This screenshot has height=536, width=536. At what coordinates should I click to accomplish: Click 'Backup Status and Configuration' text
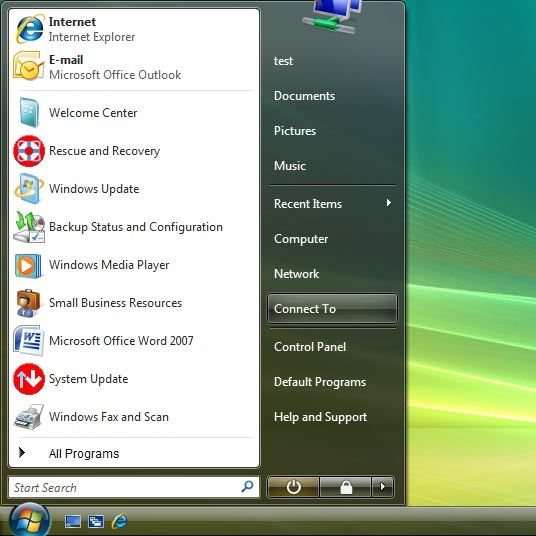pyautogui.click(x=136, y=227)
